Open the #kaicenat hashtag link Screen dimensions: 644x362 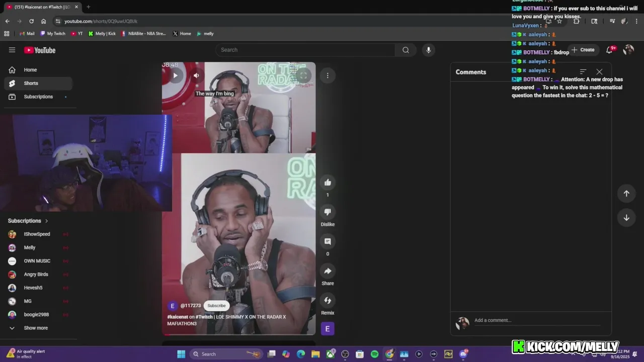coord(178,317)
